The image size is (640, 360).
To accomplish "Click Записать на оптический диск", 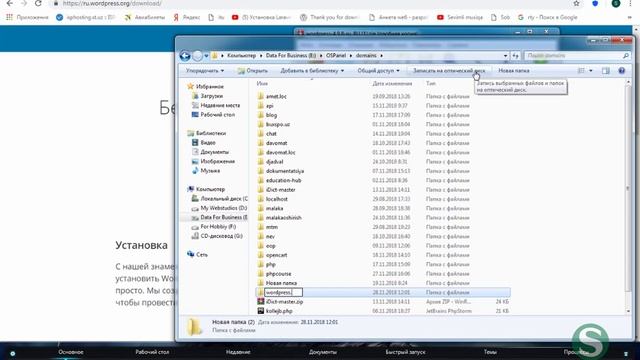I will click(449, 71).
